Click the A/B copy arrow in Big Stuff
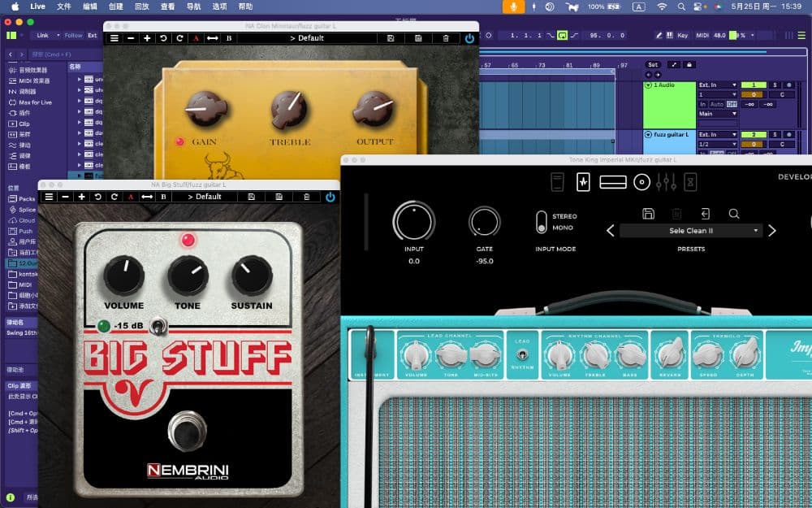The width and height of the screenshot is (812, 508). click(147, 197)
